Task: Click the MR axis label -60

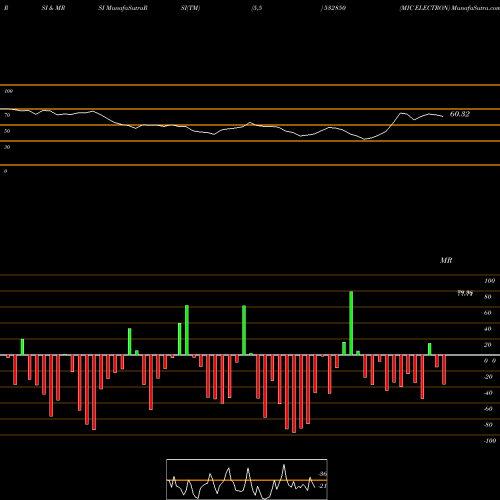Action: 488,409
